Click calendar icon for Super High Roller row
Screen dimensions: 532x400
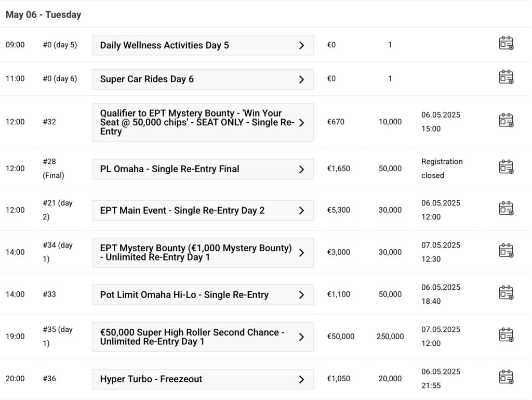point(506,335)
